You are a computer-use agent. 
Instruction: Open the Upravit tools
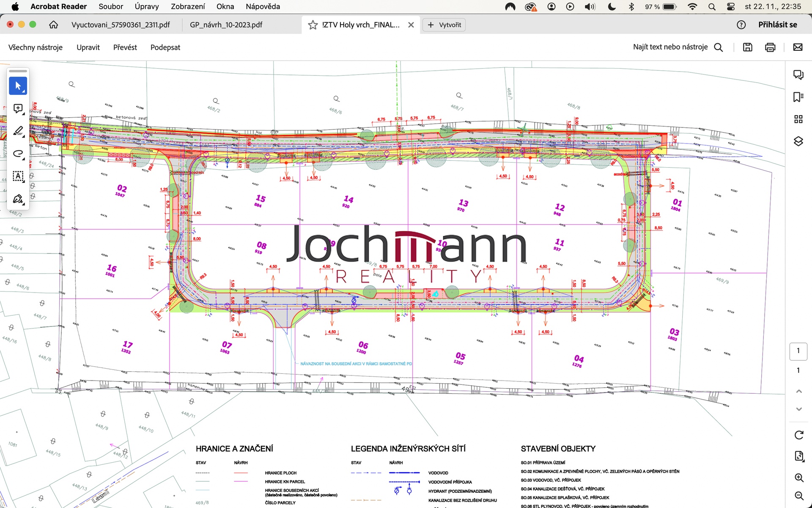(88, 47)
